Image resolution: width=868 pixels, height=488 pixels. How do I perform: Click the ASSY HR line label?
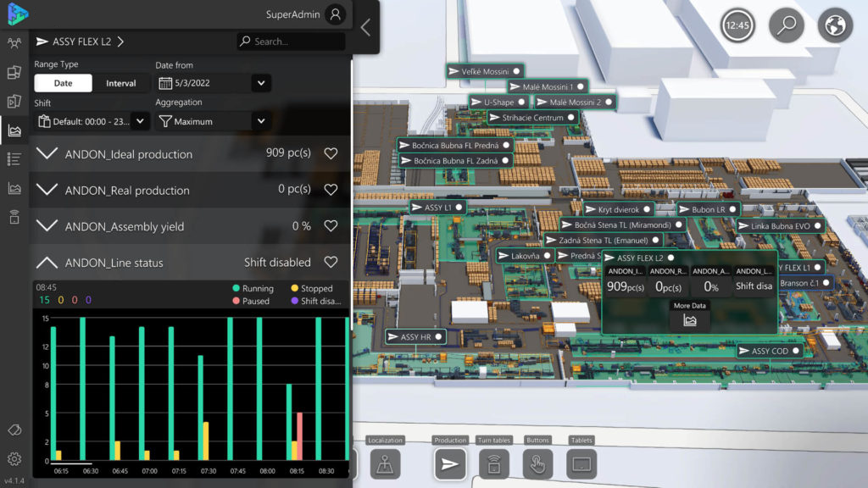click(415, 337)
